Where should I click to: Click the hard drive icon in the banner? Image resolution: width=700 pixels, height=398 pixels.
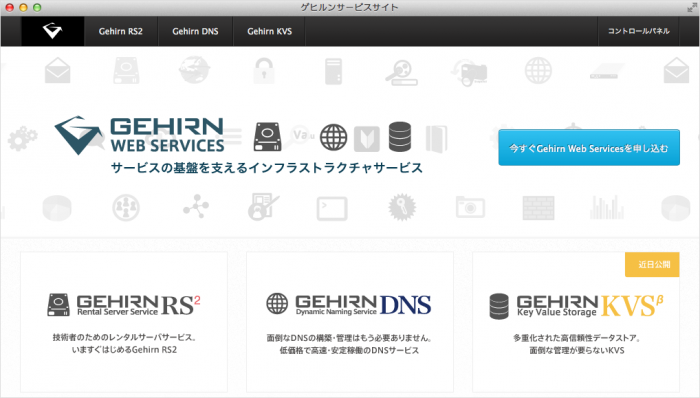tap(267, 137)
